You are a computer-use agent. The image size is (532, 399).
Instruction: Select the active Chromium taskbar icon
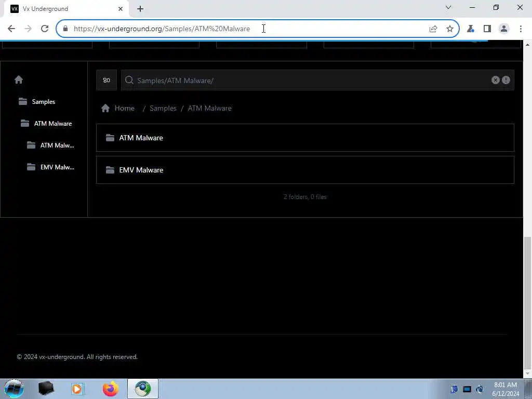pyautogui.click(x=143, y=389)
